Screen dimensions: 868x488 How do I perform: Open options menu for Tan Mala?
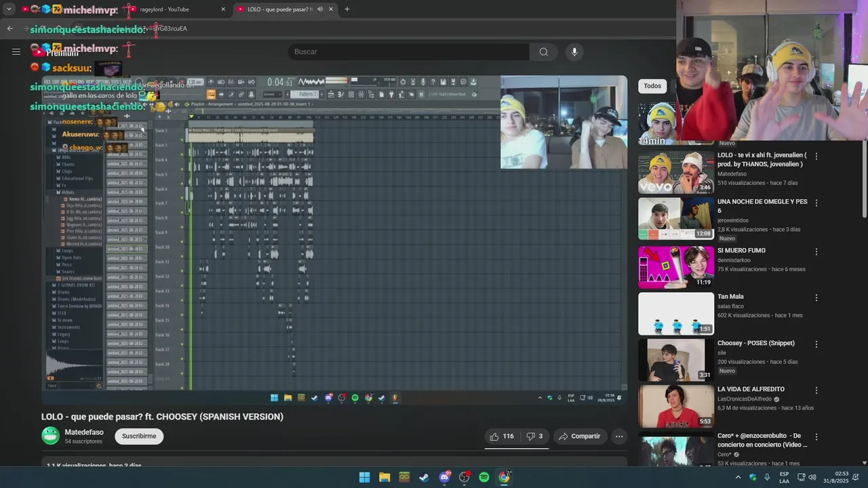point(816,298)
